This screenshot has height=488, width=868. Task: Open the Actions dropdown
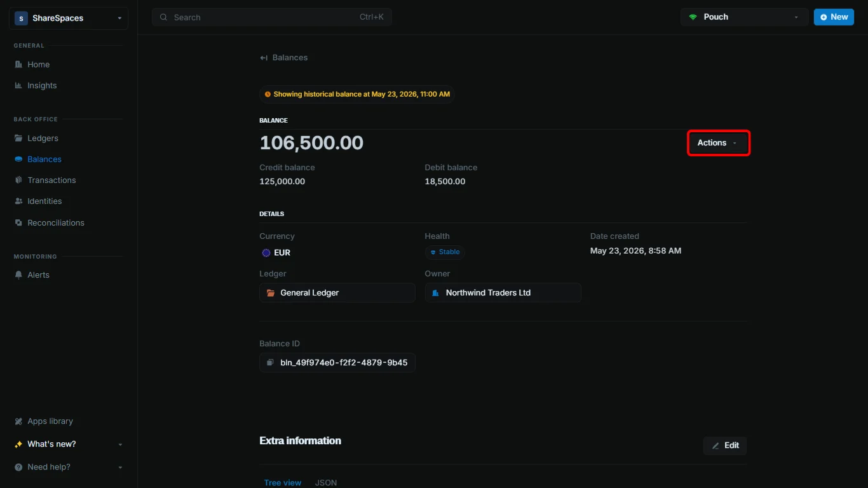pyautogui.click(x=718, y=143)
